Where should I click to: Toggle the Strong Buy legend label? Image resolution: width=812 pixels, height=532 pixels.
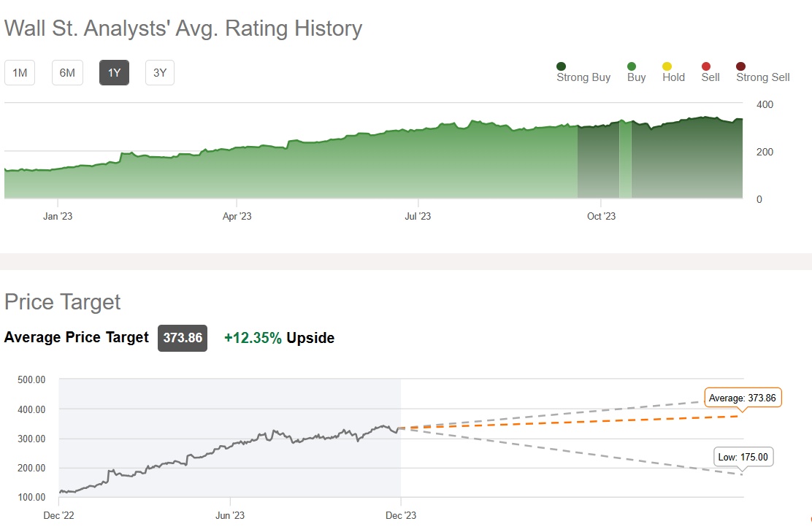pyautogui.click(x=583, y=77)
